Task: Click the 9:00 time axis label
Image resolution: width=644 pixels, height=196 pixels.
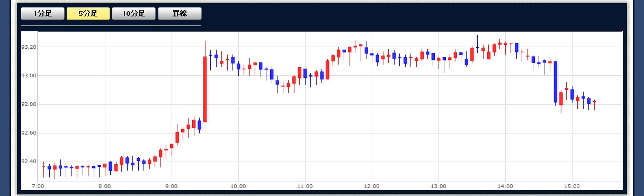Action: click(172, 186)
